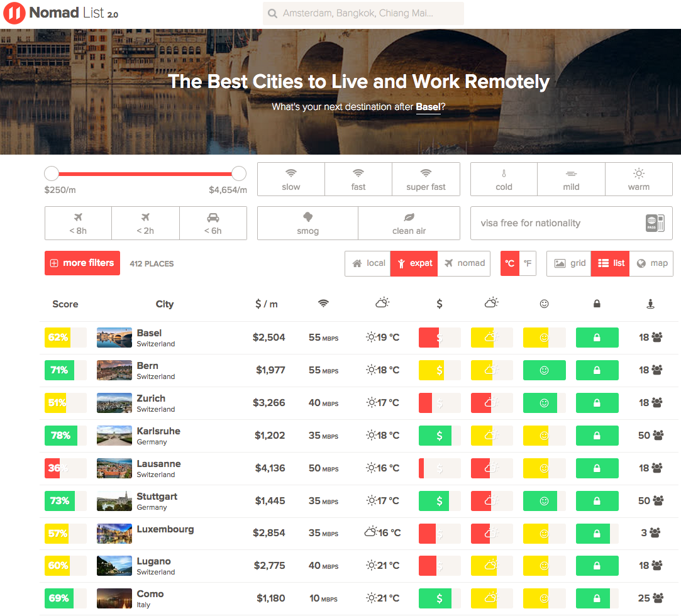Click the right handle of budget slider
681x616 pixels.
[x=238, y=173]
